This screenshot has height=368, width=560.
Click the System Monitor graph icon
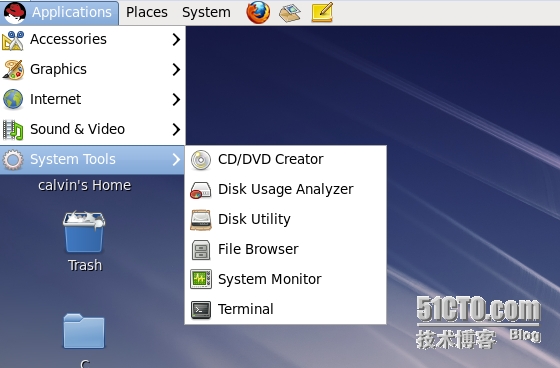pos(201,279)
